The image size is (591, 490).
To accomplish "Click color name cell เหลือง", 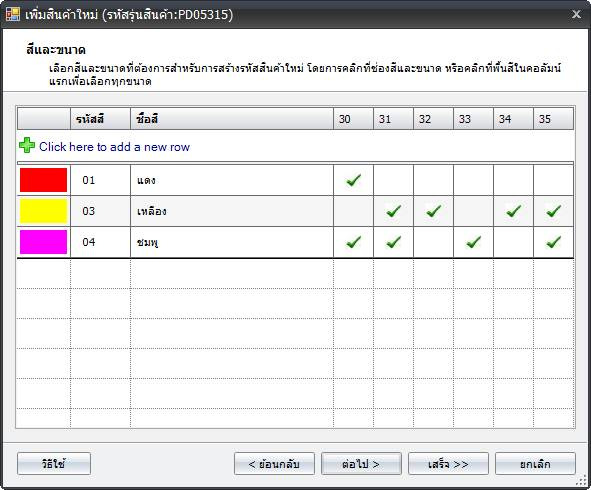I will pyautogui.click(x=232, y=211).
